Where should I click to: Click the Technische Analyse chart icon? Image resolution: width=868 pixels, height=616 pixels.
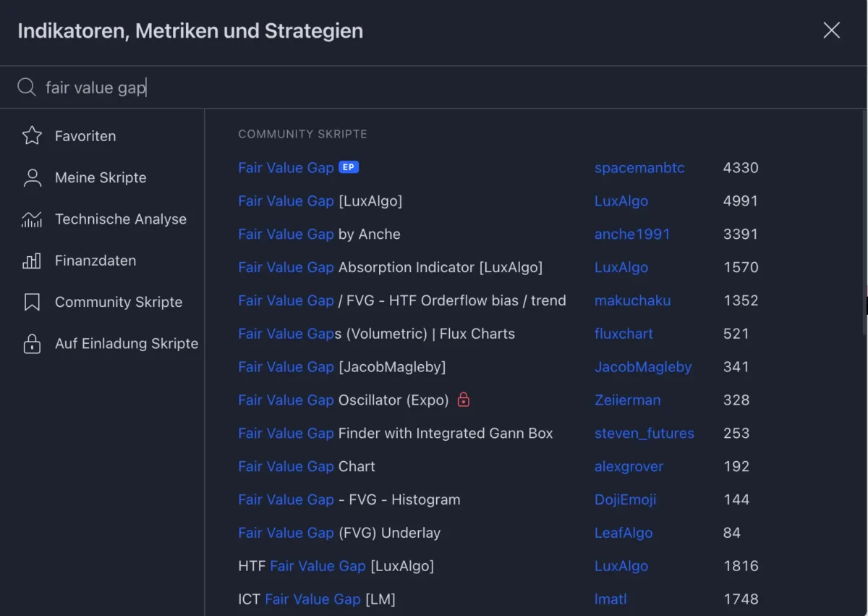point(32,219)
